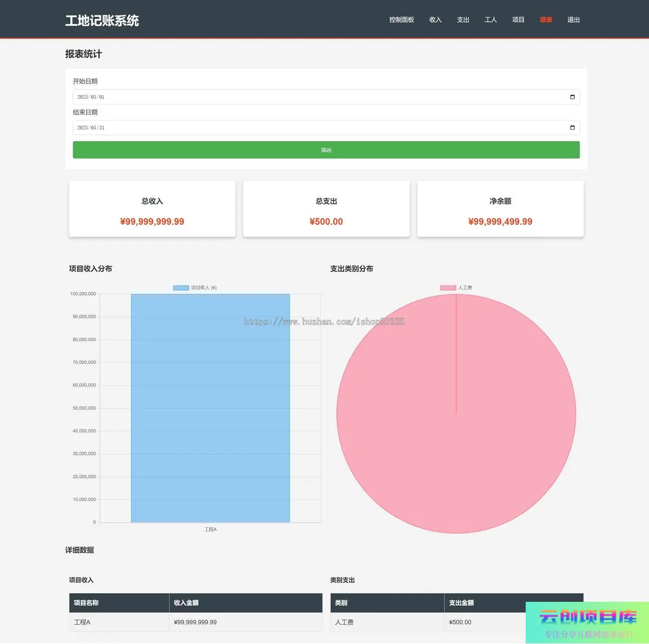Select the 总收入 summary card
Viewport: 649px width, 644px height.
tap(152, 209)
